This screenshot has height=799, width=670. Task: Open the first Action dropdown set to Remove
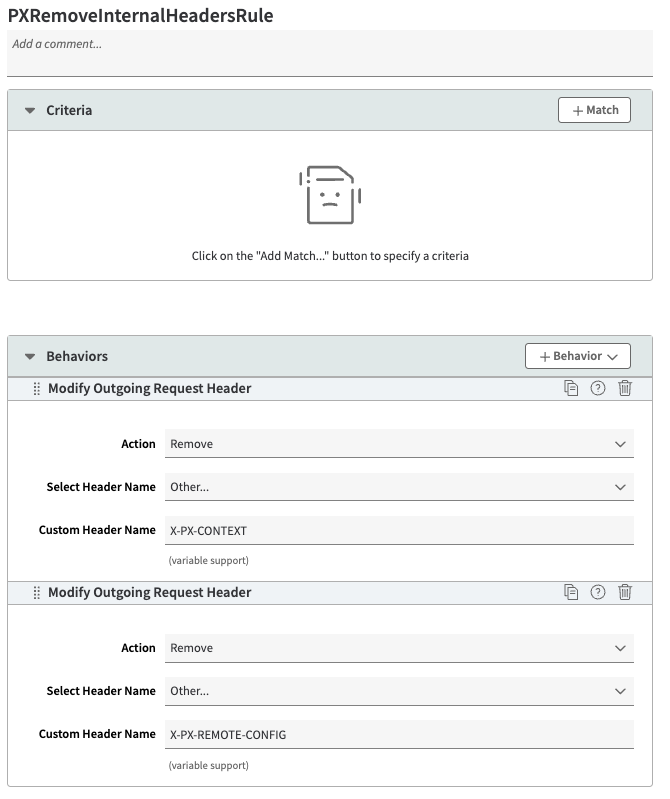399,444
